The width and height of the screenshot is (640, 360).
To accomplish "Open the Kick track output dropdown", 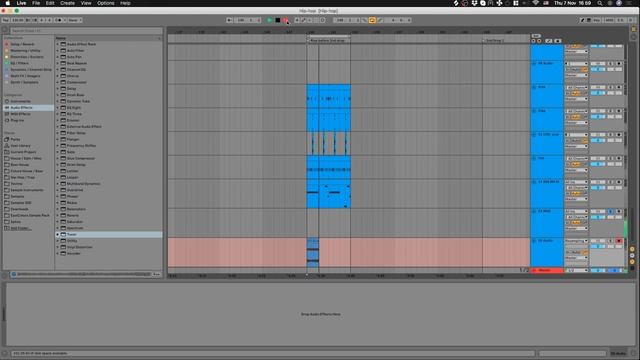I will (x=576, y=99).
